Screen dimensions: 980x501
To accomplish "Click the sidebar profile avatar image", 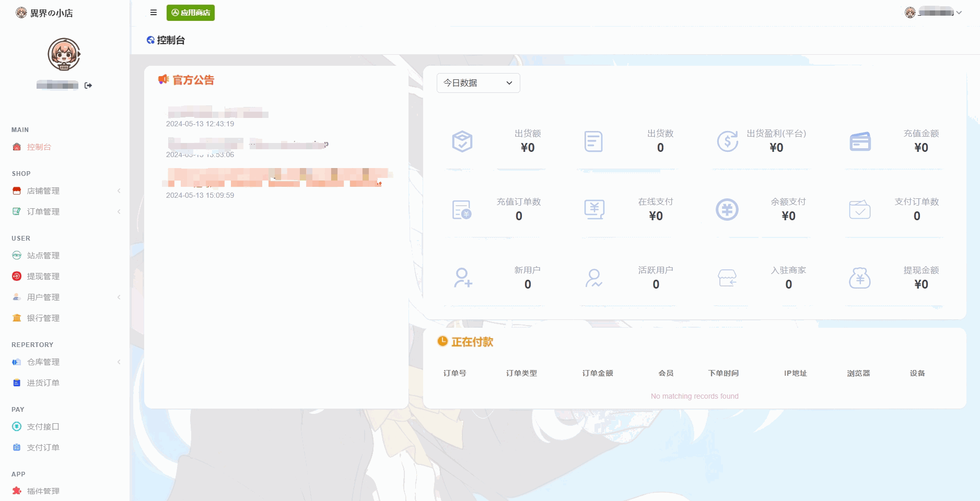I will pyautogui.click(x=64, y=54).
